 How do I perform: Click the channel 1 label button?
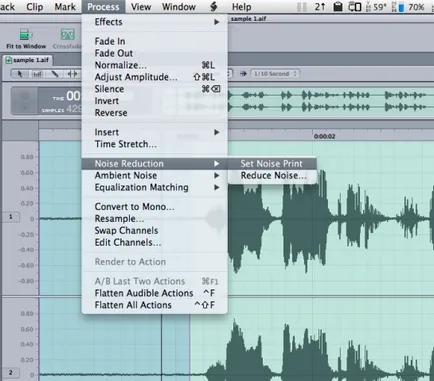coord(10,217)
